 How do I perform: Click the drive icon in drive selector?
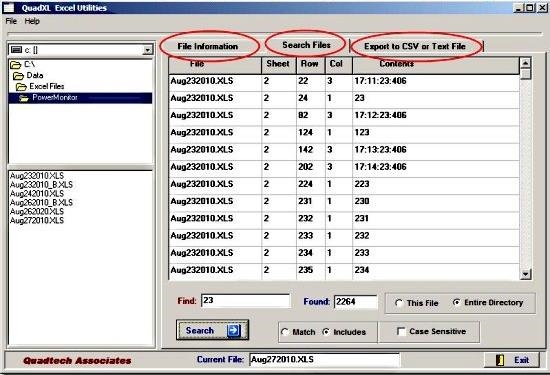(x=16, y=50)
